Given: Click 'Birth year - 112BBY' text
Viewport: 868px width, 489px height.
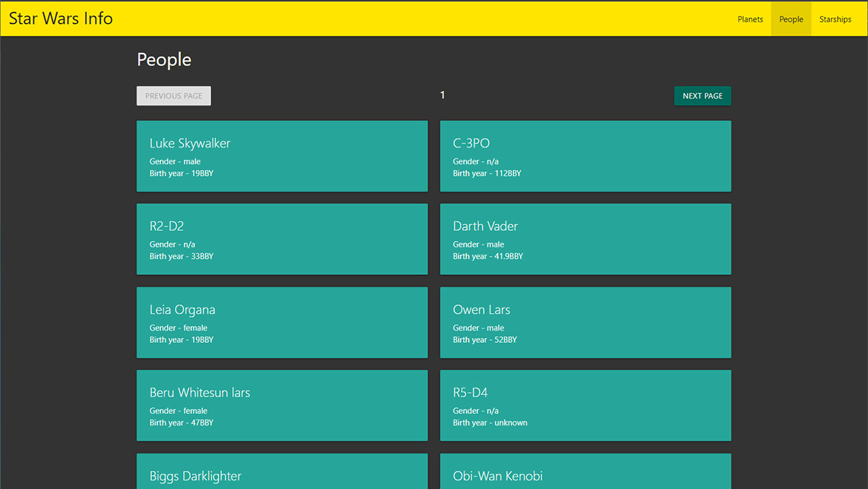Looking at the screenshot, I should tap(487, 174).
